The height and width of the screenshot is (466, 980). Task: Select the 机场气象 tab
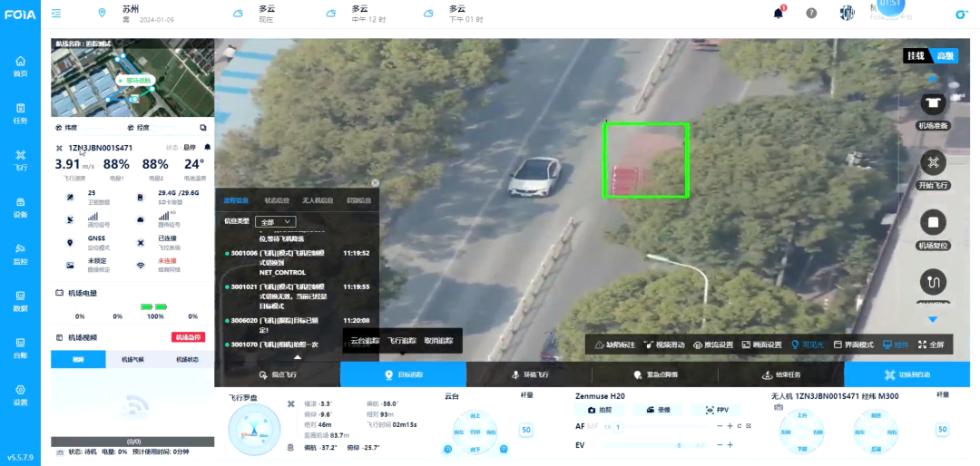[132, 360]
